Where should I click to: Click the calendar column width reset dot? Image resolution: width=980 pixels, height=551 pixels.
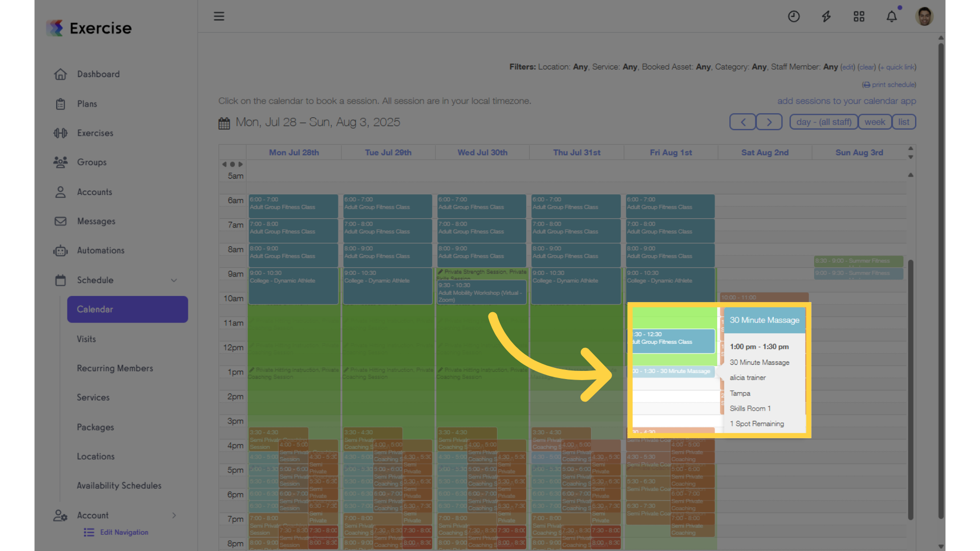232,164
